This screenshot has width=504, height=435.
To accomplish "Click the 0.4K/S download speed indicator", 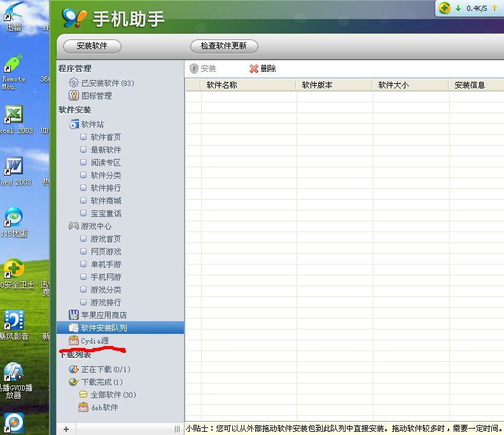I will click(477, 8).
